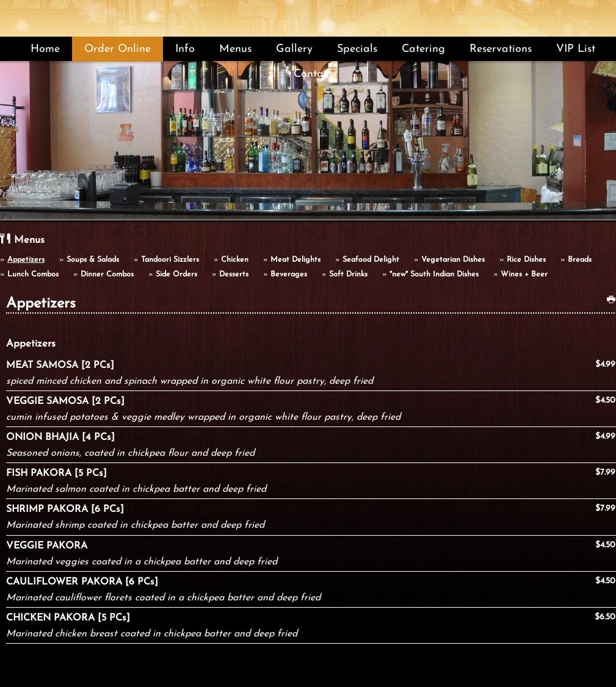
Task: Click the printer icon beside Appetizers heading
Action: coord(611,300)
